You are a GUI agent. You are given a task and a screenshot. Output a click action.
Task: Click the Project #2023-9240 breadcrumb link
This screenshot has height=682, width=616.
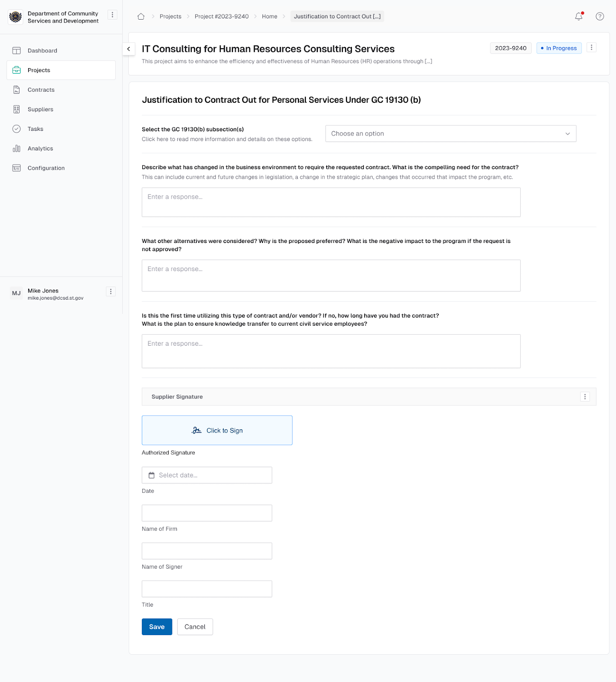coord(222,17)
